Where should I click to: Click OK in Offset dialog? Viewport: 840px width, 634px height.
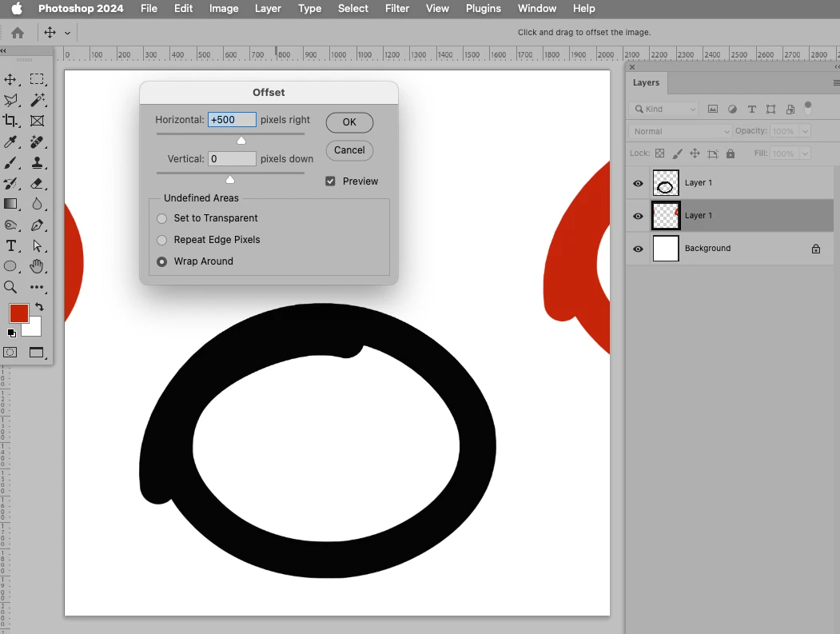pyautogui.click(x=349, y=122)
